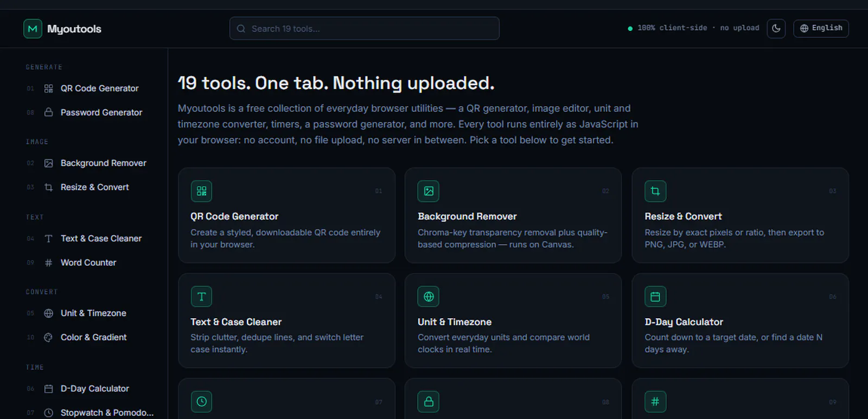The width and height of the screenshot is (868, 419).
Task: Click the '19 tools. One tab.' heading
Action: (336, 83)
